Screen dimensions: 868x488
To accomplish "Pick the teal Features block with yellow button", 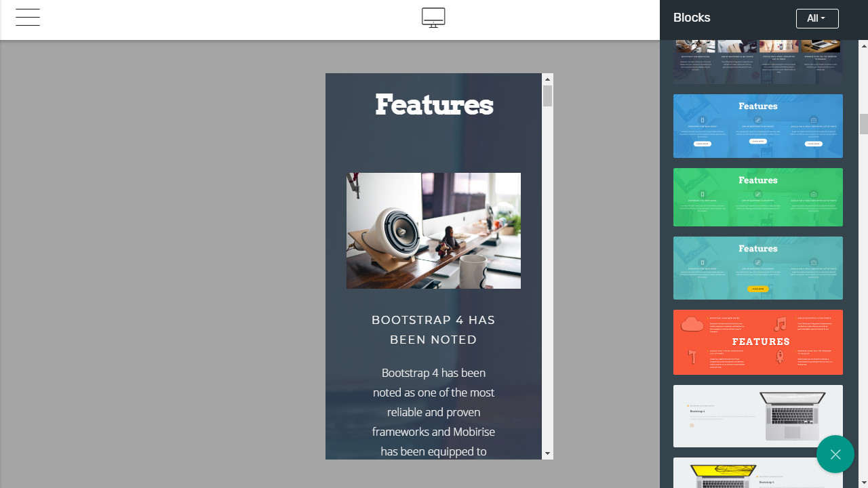I will pos(758,268).
